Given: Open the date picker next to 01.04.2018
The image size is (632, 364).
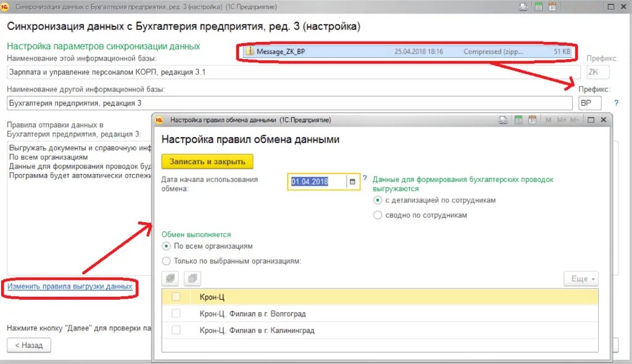Looking at the screenshot, I should 352,182.
